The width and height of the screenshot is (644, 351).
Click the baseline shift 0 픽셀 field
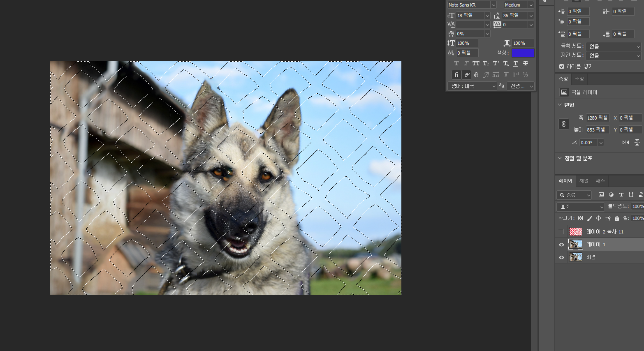[x=467, y=53]
